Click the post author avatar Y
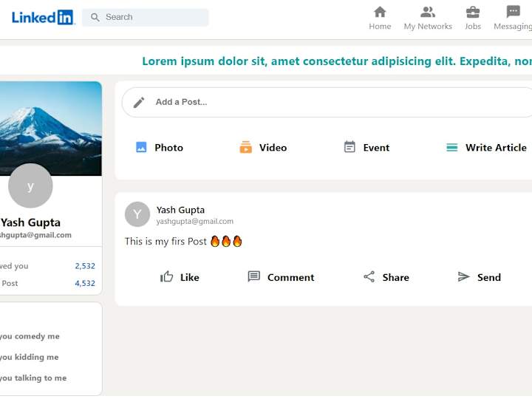The height and width of the screenshot is (399, 532). 137,214
